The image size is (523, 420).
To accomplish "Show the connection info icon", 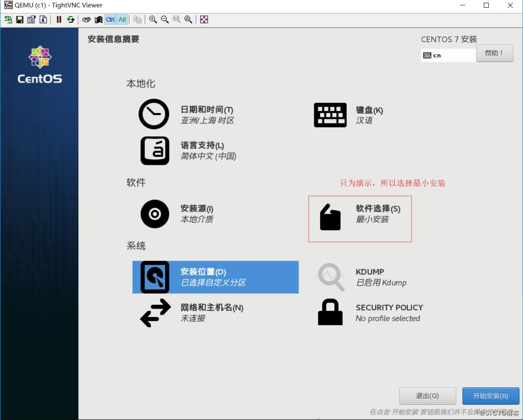I will 43,20.
